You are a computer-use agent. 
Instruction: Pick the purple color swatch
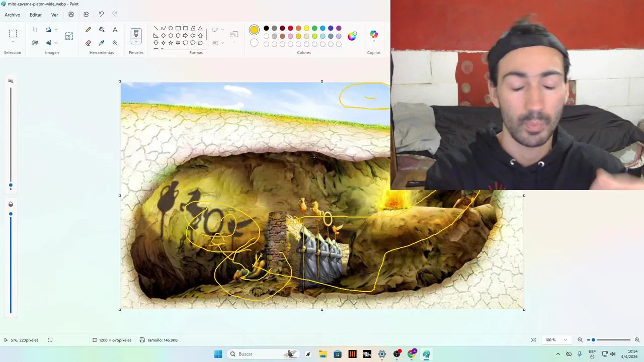coord(339,28)
